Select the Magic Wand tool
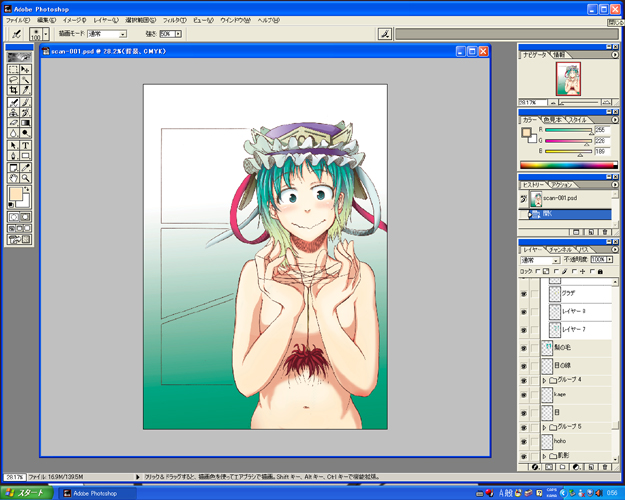 point(25,79)
